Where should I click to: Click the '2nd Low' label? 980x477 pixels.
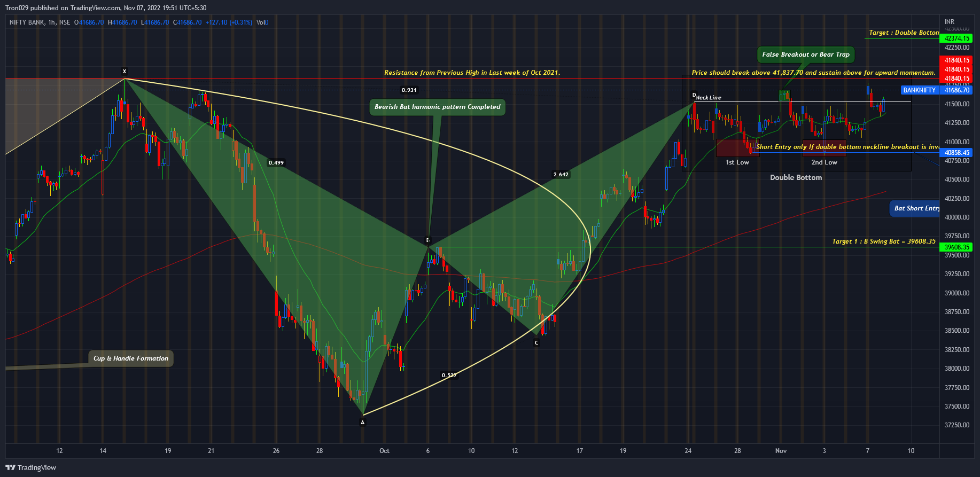tap(824, 162)
